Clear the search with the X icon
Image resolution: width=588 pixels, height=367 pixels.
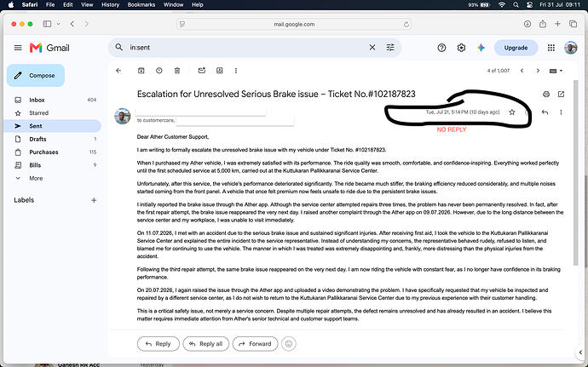[372, 47]
